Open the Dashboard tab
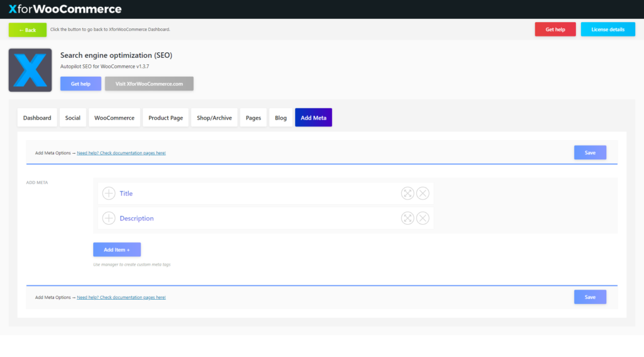Viewport: 644px width, 357px height. coord(37,118)
